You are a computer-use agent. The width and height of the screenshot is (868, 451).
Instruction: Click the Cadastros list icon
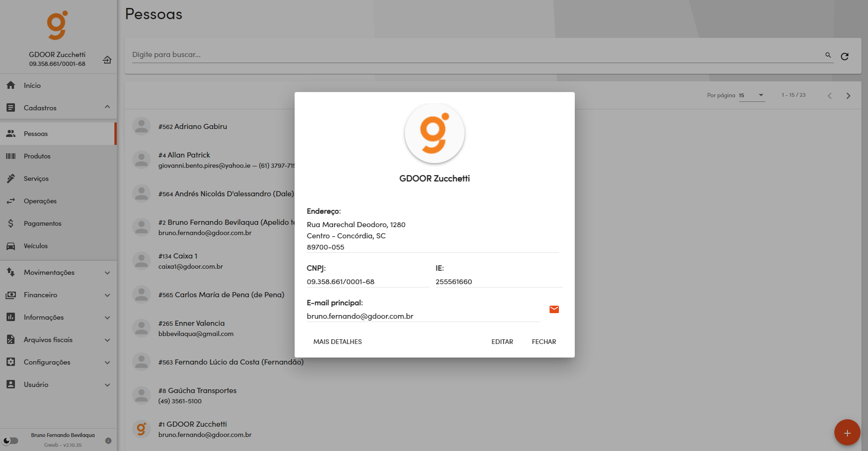[11, 108]
